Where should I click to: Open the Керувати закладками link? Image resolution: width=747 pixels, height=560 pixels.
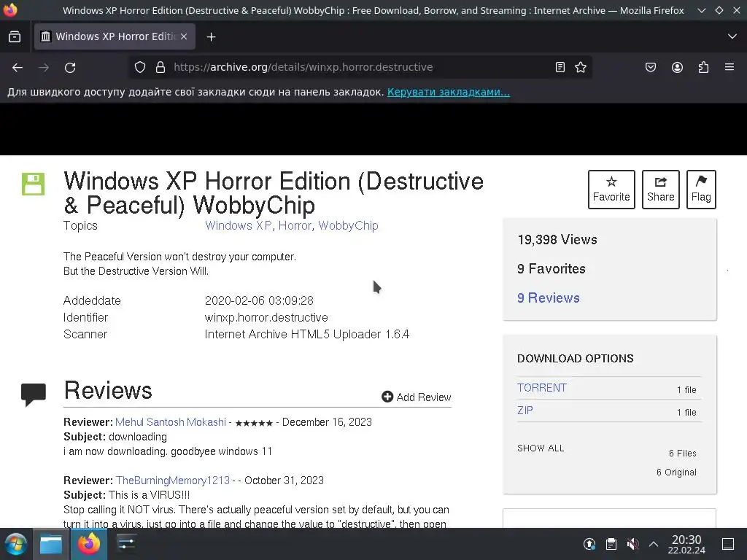click(449, 92)
